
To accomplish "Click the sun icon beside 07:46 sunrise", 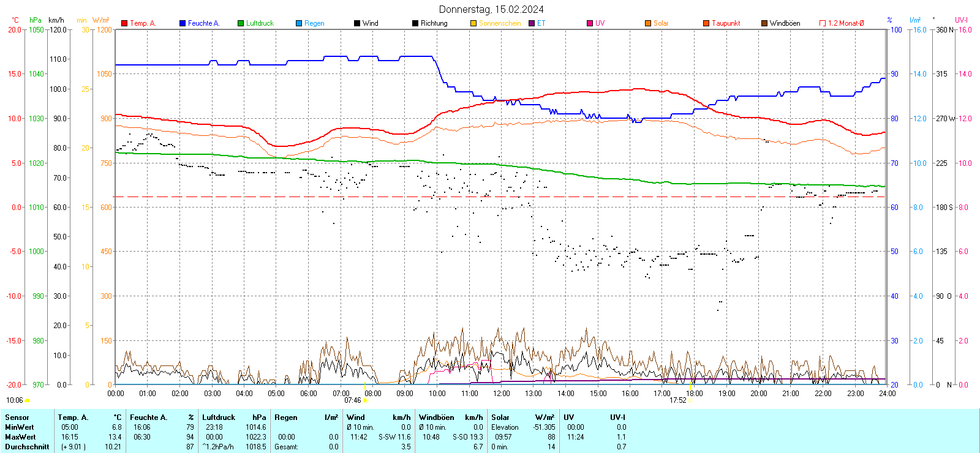I will (366, 400).
